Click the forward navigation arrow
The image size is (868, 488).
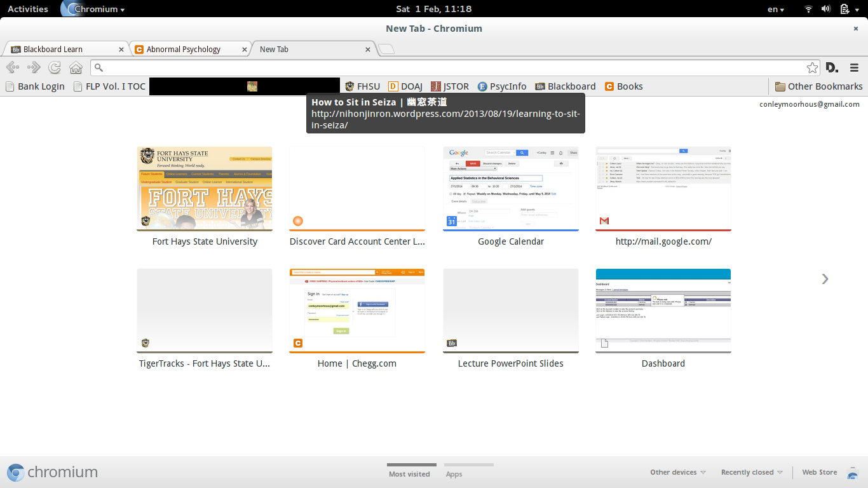[x=34, y=67]
